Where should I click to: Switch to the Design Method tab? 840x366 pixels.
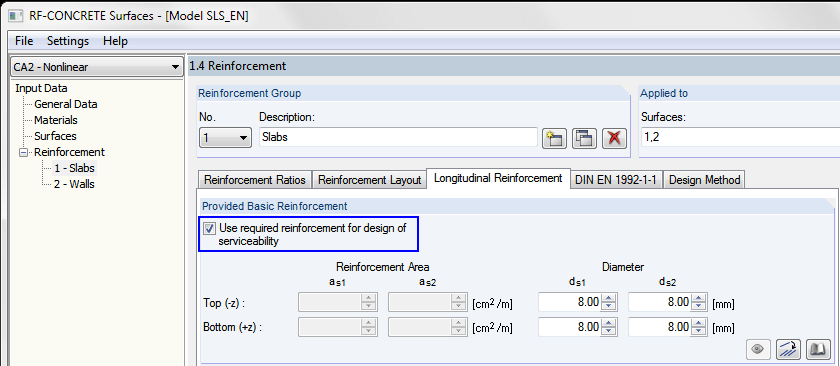coord(704,180)
